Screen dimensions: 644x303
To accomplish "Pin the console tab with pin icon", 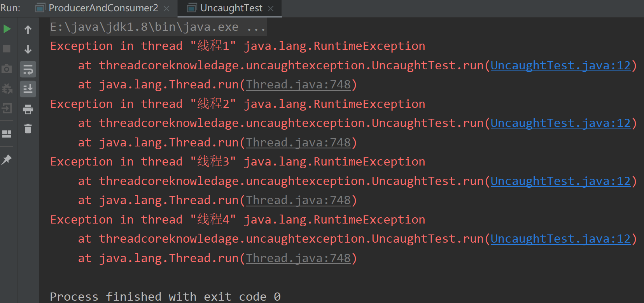I will (7, 159).
